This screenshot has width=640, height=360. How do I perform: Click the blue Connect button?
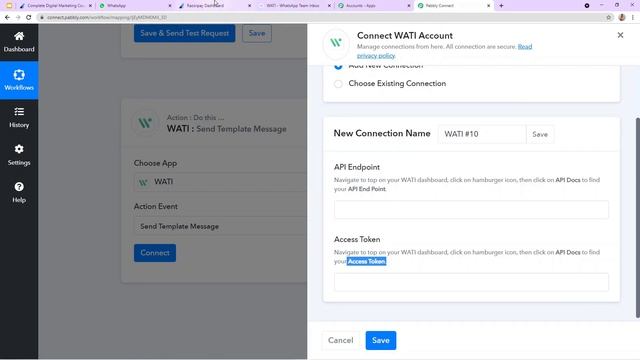tap(155, 253)
